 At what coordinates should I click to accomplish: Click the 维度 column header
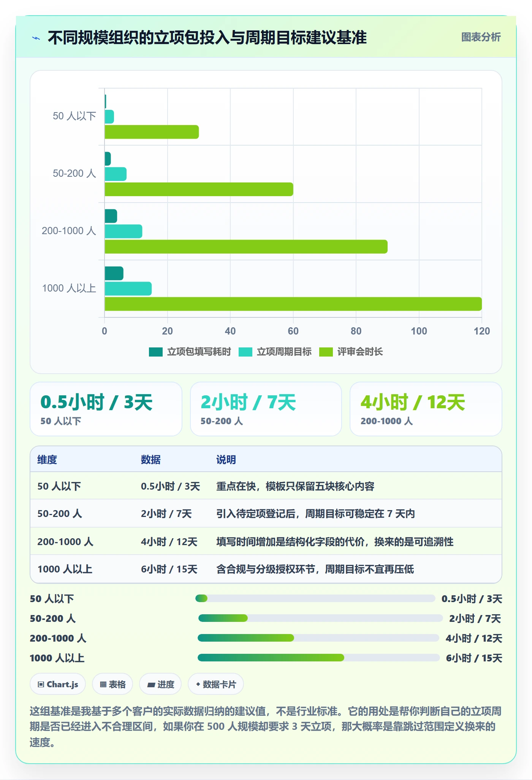tap(47, 460)
